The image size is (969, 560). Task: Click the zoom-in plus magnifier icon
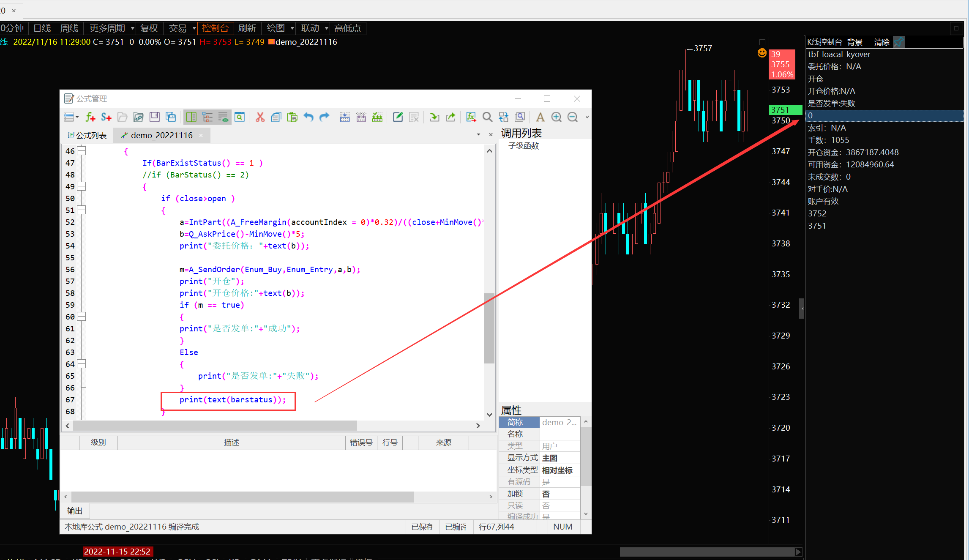(556, 117)
